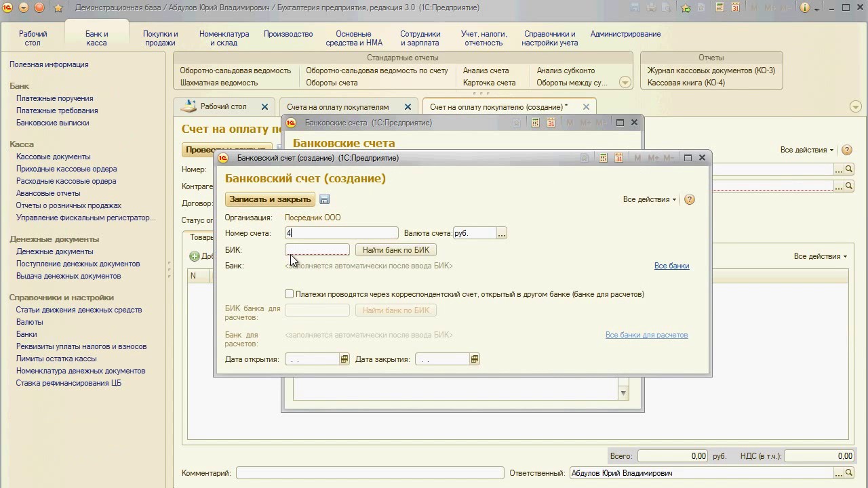Open Платежные поручения in the sidebar
Image resolution: width=868 pixels, height=488 pixels.
[x=55, y=98]
